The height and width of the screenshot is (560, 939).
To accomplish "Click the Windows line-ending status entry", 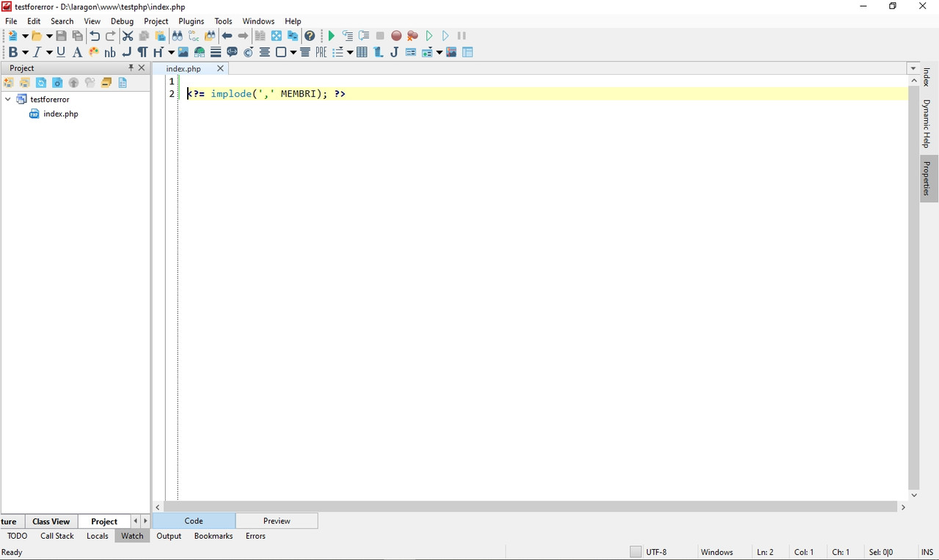I will click(x=717, y=552).
